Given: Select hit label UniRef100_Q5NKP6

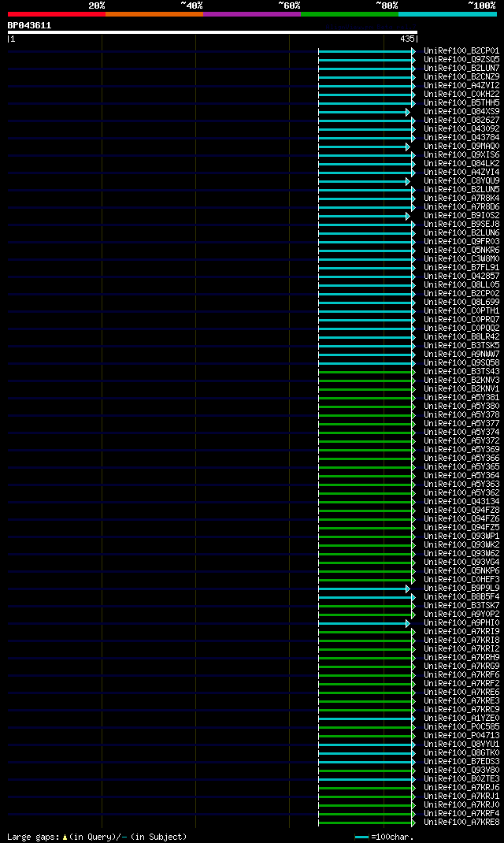Looking at the screenshot, I should pos(461,571).
